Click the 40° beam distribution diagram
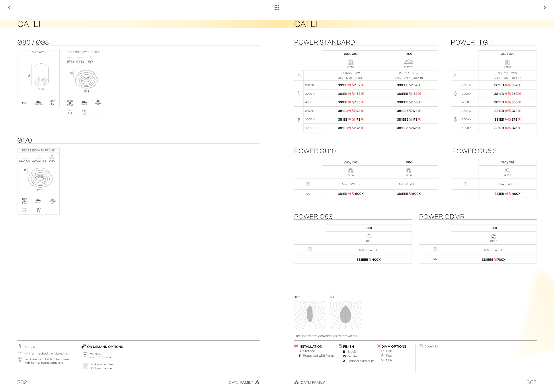This screenshot has height=392, width=554. click(x=310, y=315)
